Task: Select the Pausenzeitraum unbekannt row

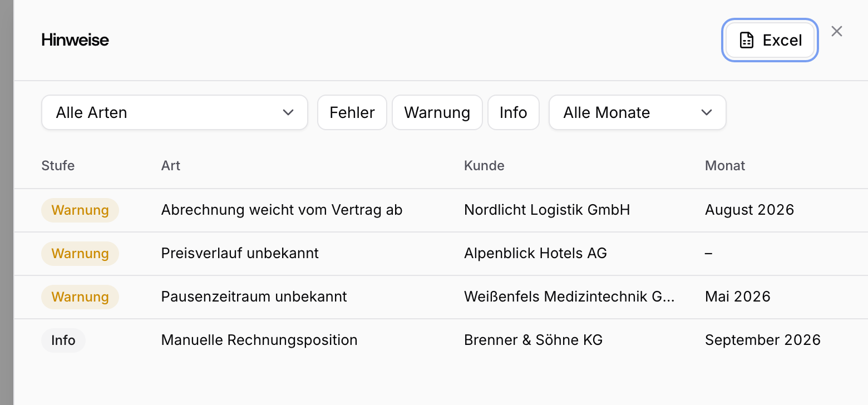Action: point(441,297)
